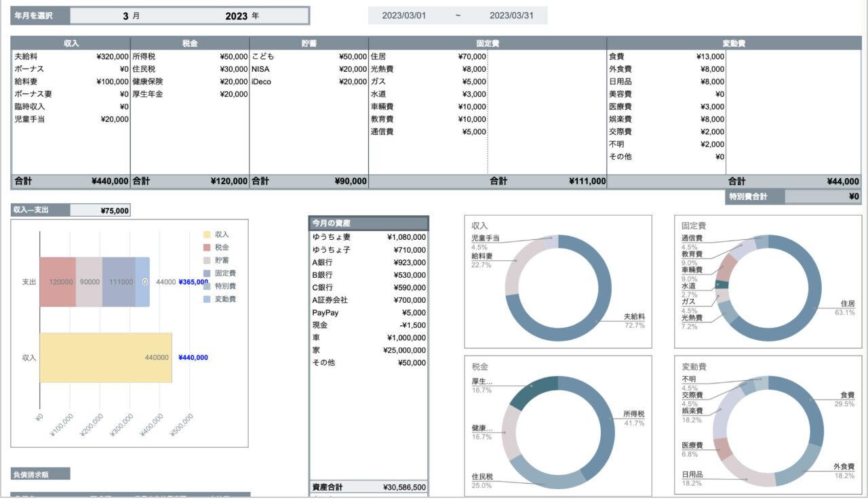Image resolution: width=868 pixels, height=500 pixels.
Task: Click the 税金 legend color swatch
Action: click(208, 247)
